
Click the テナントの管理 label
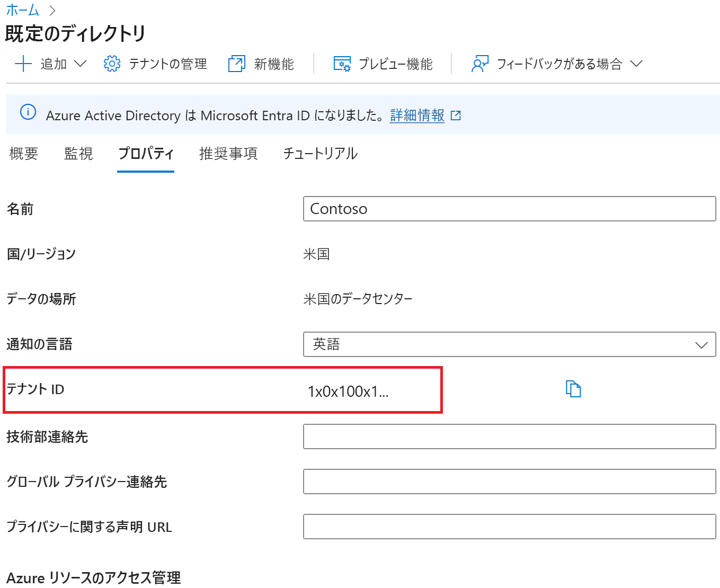168,64
